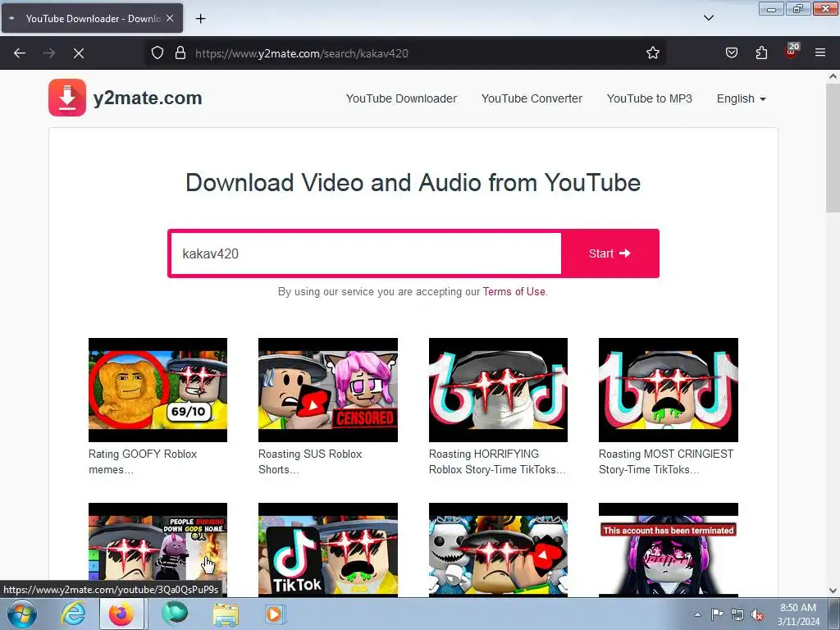The image size is (840, 630).
Task: Open the Pocket save icon
Action: pyautogui.click(x=731, y=53)
